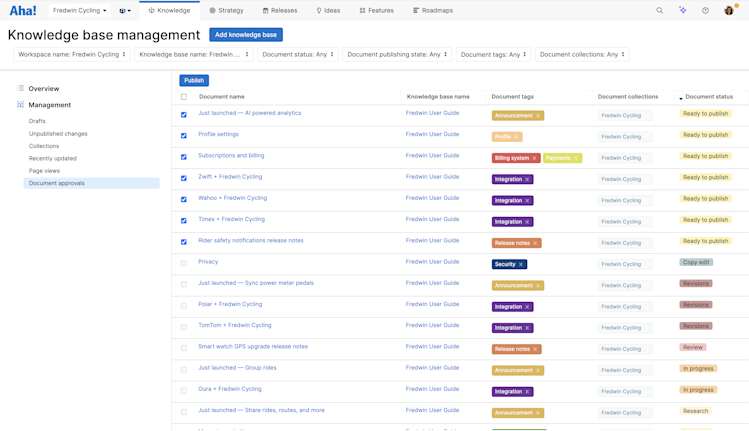Open the search magnifier icon
749x431 pixels.
click(x=659, y=11)
